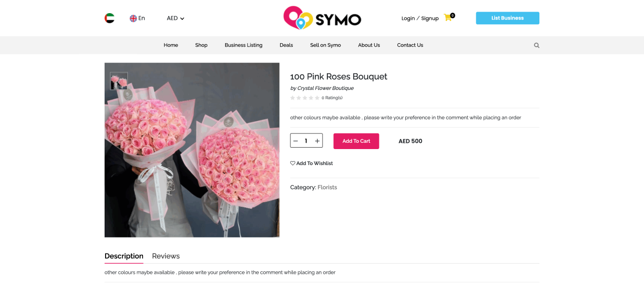
Task: Click the minus quantity button
Action: pos(296,141)
